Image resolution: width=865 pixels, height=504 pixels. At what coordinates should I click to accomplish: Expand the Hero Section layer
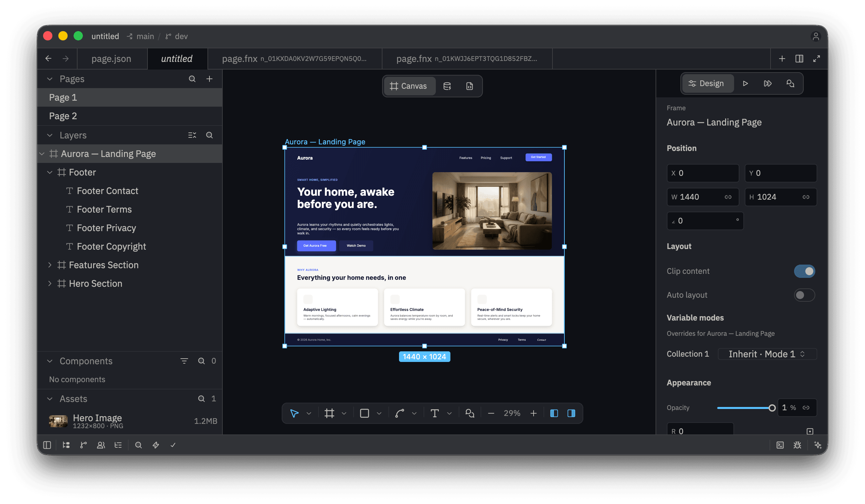pyautogui.click(x=50, y=283)
